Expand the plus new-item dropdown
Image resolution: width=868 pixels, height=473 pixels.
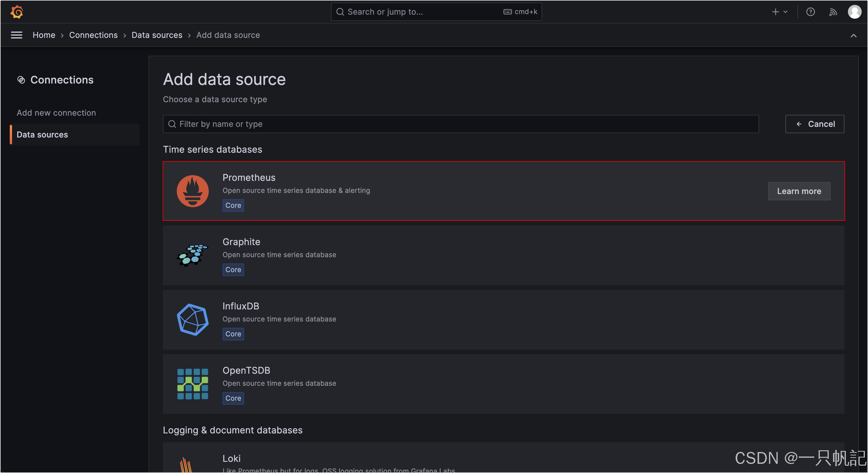tap(779, 12)
